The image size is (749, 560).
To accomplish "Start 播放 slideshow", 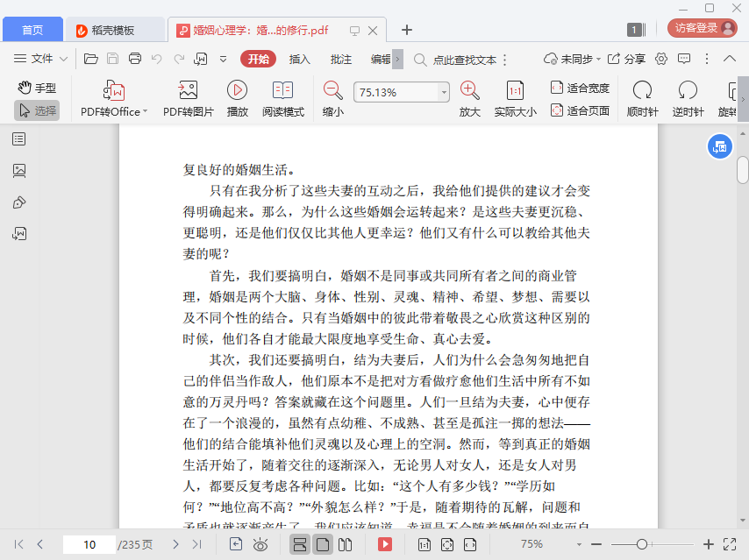I will 238,99.
